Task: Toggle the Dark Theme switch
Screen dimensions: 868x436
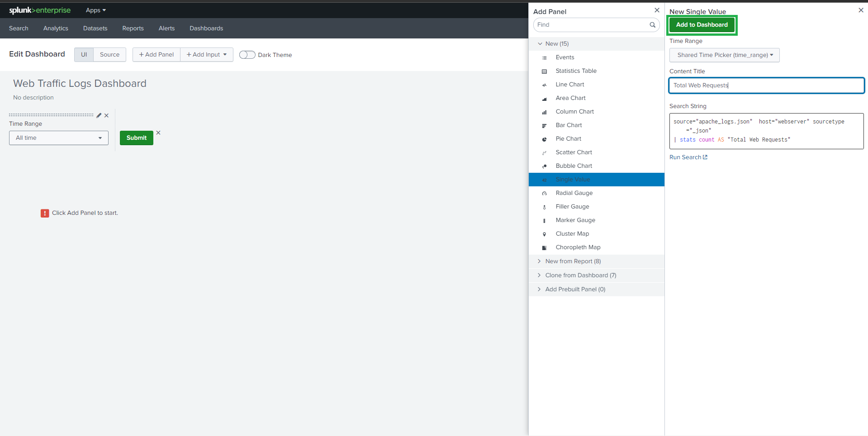Action: [247, 55]
